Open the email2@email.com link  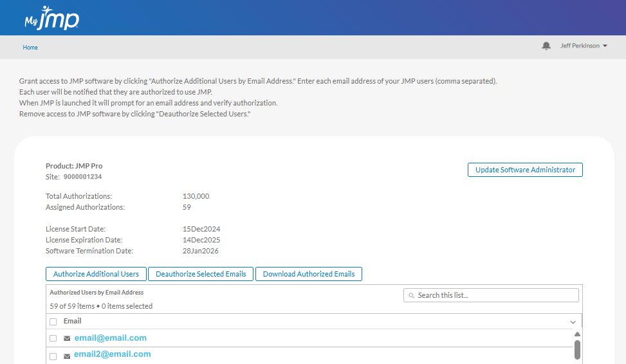112,354
